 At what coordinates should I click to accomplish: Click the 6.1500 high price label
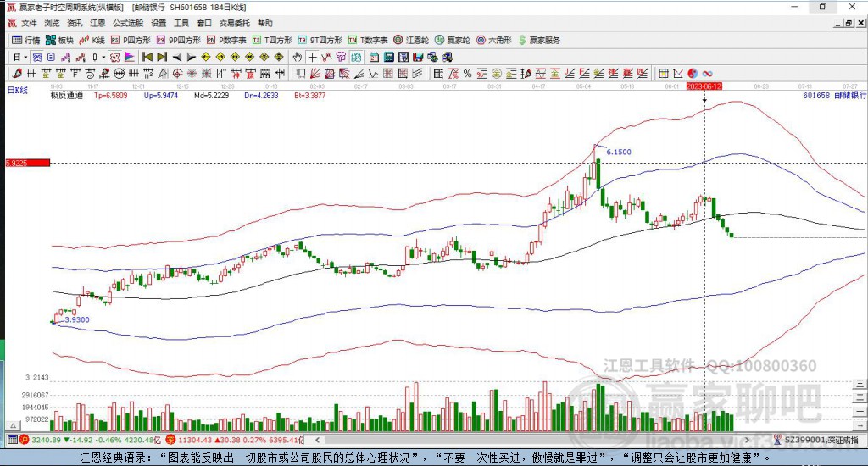618,153
